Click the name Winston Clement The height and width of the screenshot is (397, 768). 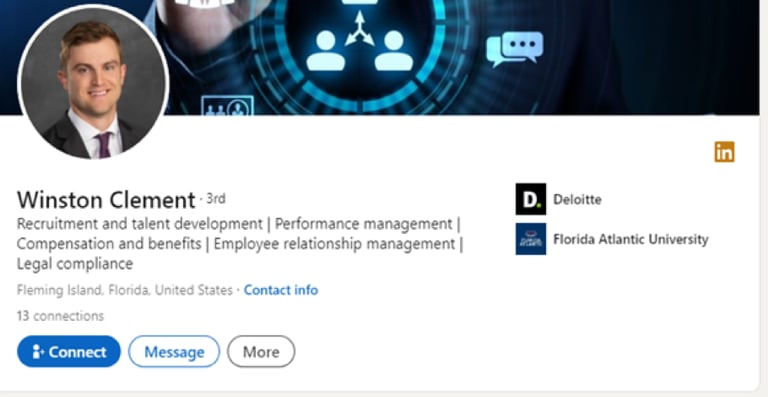click(106, 200)
